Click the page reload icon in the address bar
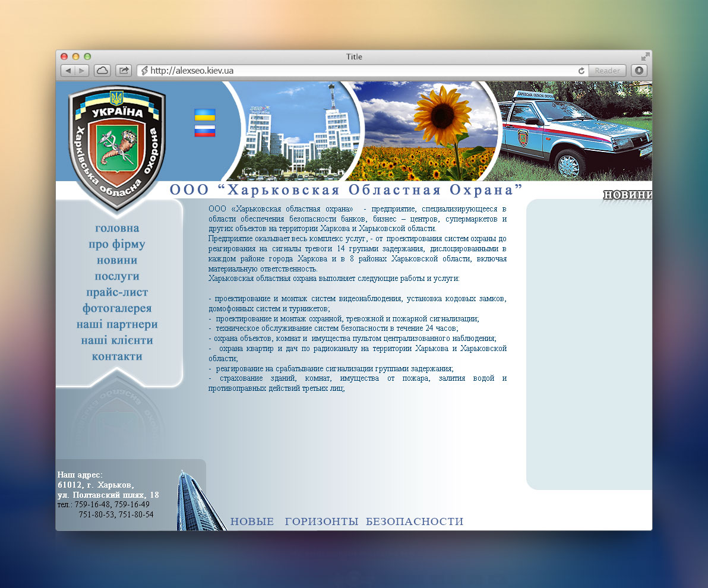This screenshot has width=708, height=588. click(x=580, y=70)
